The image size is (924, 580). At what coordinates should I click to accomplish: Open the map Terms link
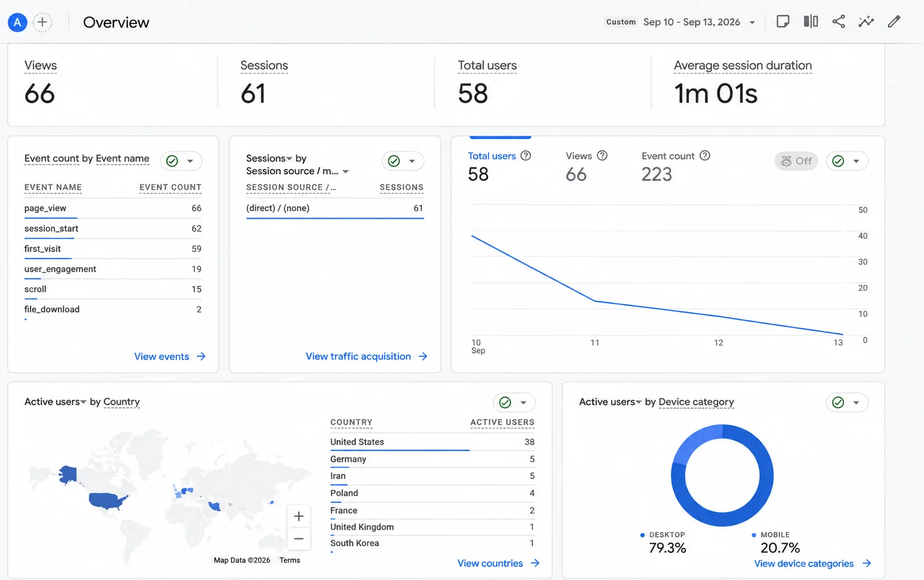[290, 560]
